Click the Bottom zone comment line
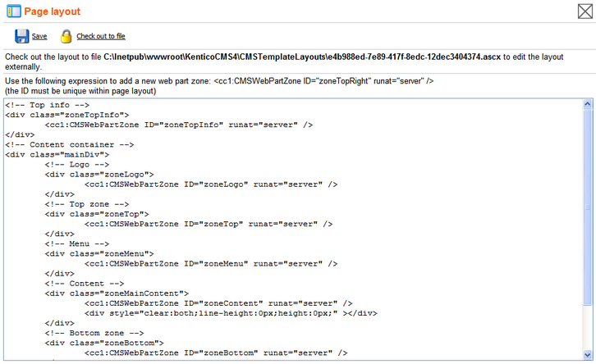The width and height of the screenshot is (596, 364). point(94,333)
